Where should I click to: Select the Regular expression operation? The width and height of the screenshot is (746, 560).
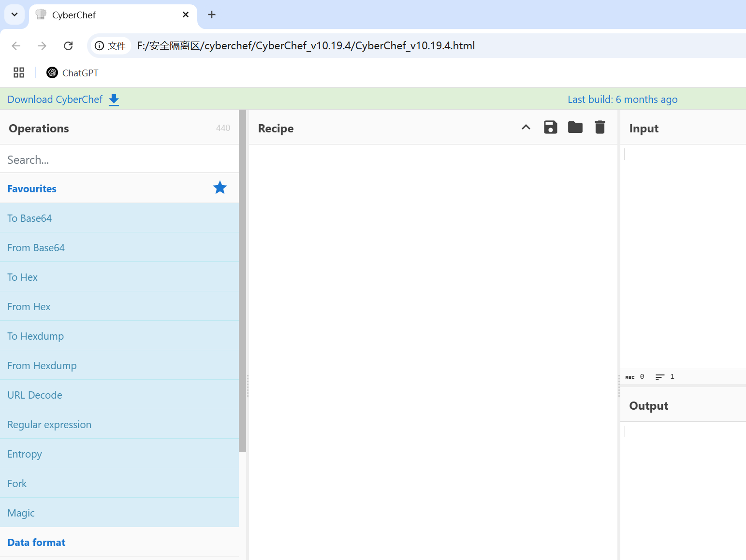point(119,424)
